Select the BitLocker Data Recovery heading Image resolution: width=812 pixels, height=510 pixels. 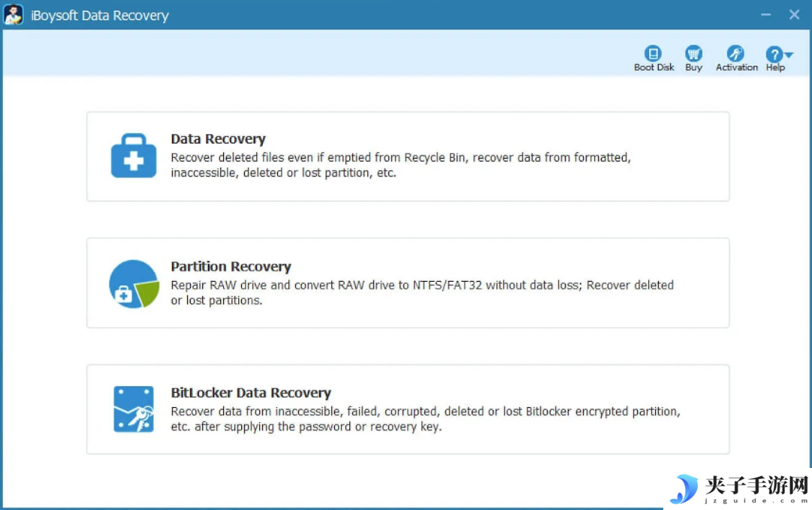pos(251,393)
